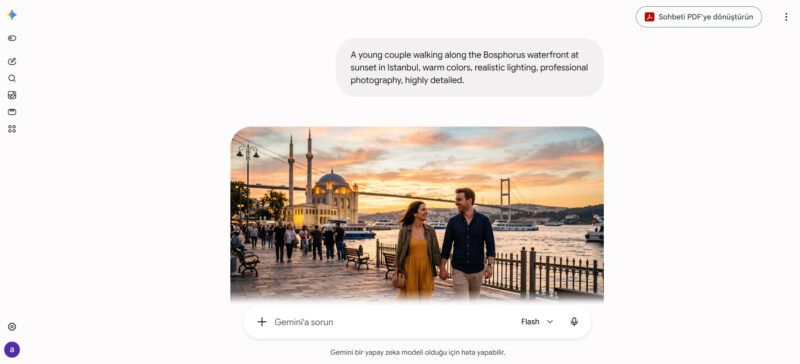Click the plus icon to add files
Viewport: 800px width, 364px height.
262,322
